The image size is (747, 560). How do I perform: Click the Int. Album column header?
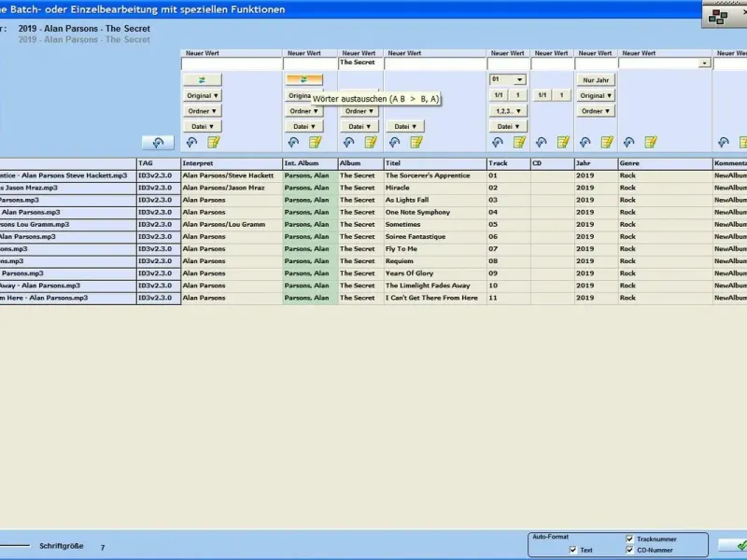(310, 163)
